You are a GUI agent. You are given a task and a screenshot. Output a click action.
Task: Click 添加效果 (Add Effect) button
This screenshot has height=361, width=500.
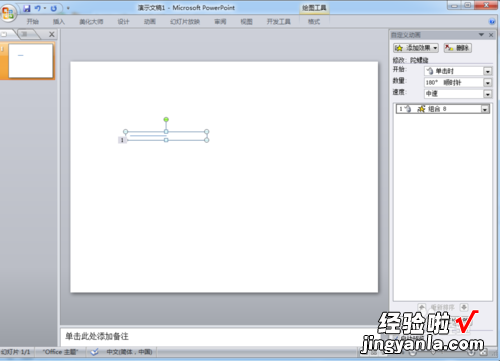(416, 48)
